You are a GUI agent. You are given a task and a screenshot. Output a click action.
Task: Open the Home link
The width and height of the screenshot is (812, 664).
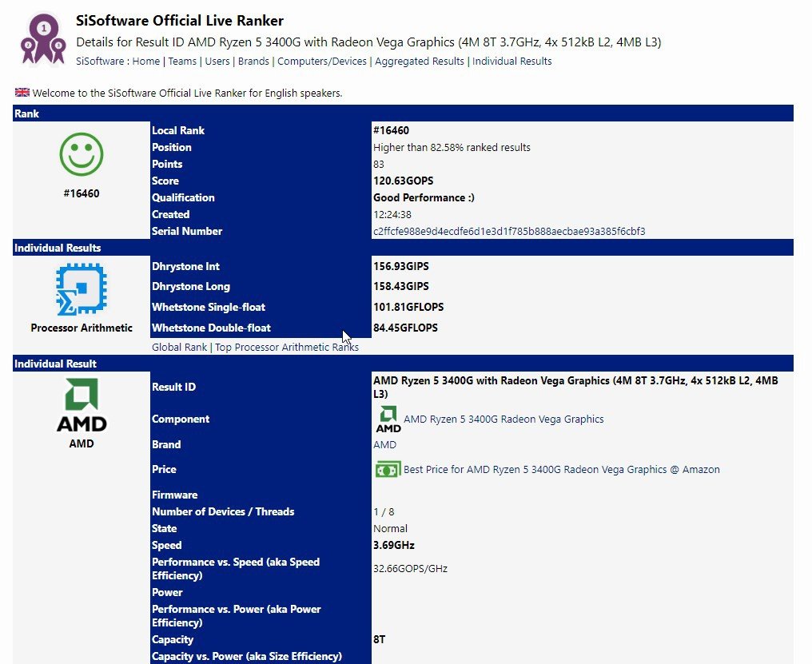(146, 61)
